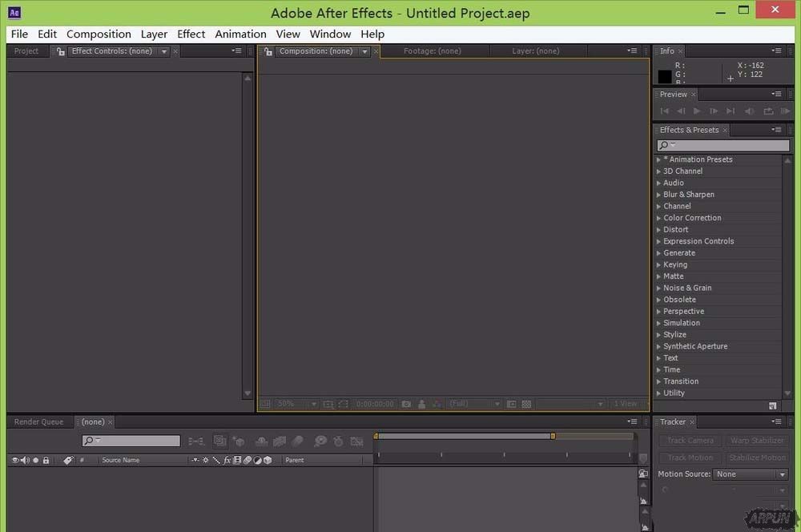
Task: Click the Loop options icon in Preview
Action: coord(768,111)
